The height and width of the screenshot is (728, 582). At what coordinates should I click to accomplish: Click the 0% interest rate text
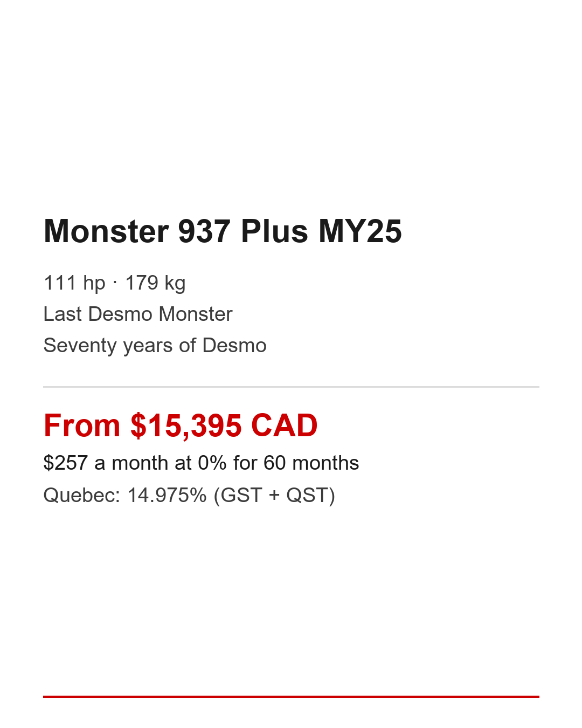pos(212,463)
